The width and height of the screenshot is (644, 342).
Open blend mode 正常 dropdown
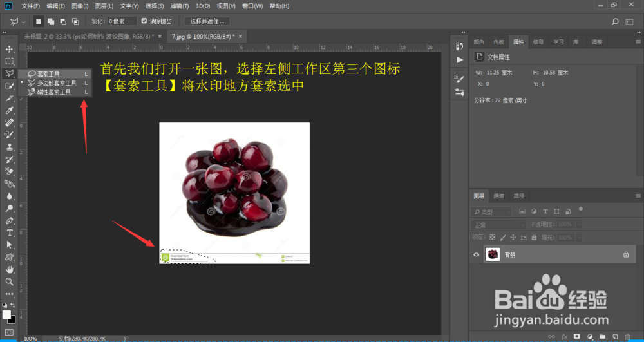coord(499,225)
